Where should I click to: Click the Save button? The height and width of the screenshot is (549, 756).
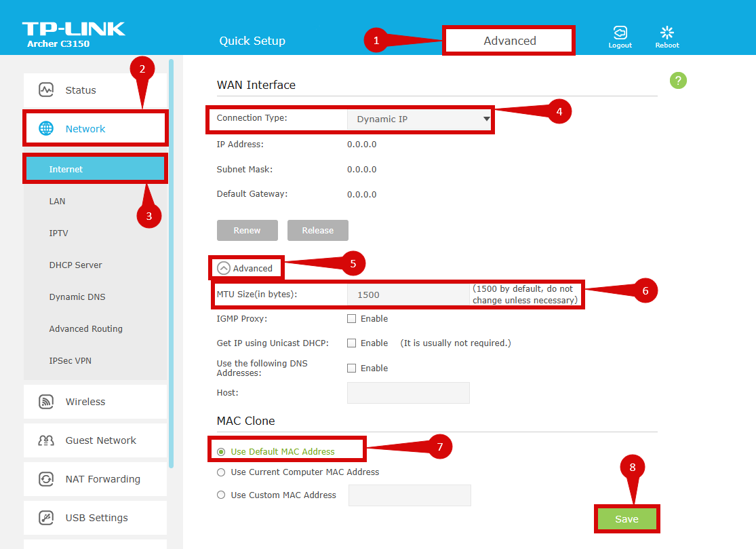pyautogui.click(x=626, y=519)
